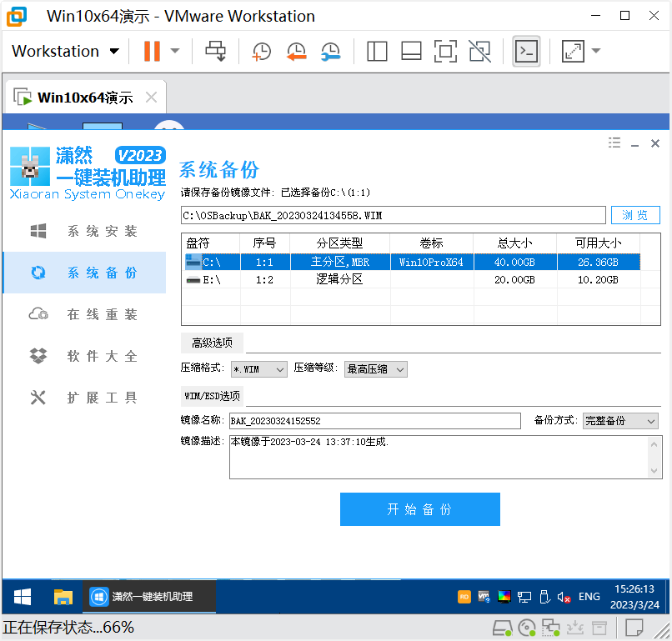This screenshot has height=641, width=672.
Task: Click the 浏览 browse button
Action: (x=635, y=215)
